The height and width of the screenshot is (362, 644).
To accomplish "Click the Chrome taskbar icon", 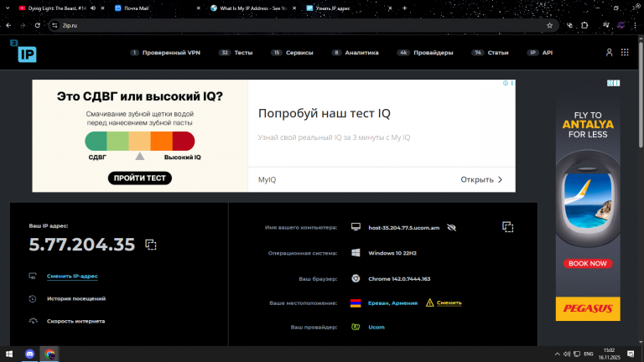I will [x=49, y=354].
